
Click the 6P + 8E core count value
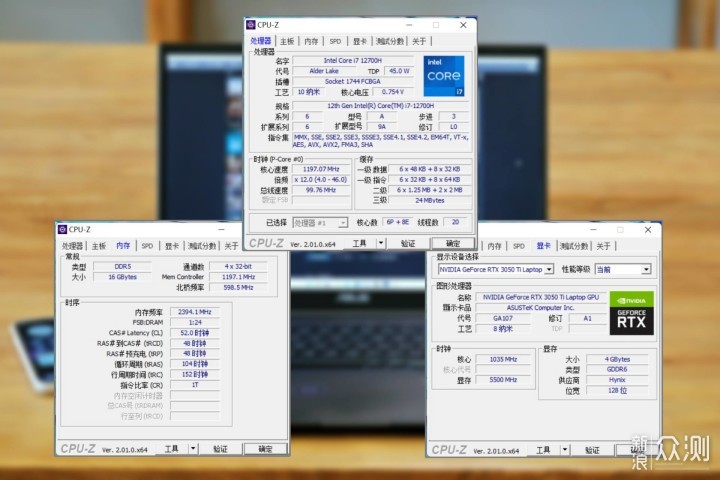(x=397, y=222)
